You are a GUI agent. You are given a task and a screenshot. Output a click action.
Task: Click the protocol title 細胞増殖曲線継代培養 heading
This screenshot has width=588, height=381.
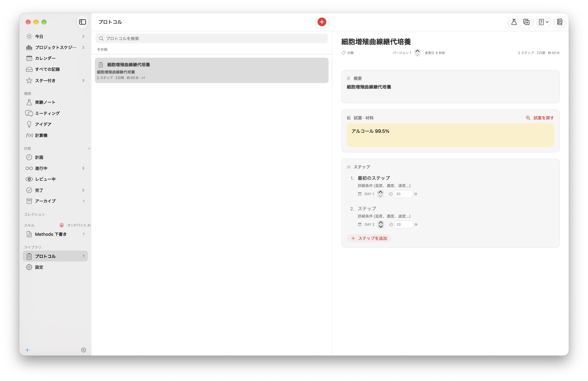(x=376, y=42)
